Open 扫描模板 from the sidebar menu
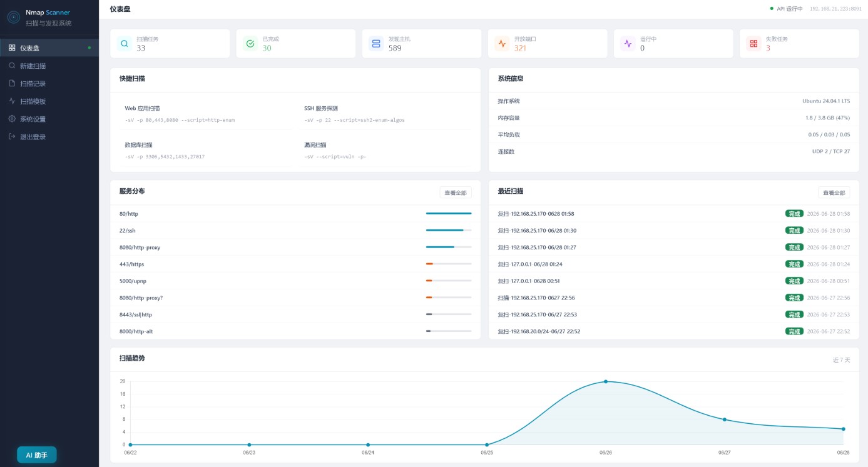 [49, 101]
